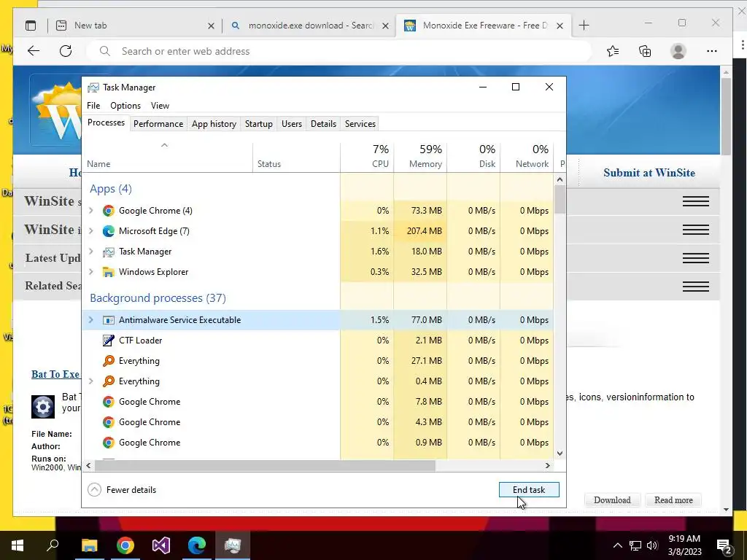The width and height of the screenshot is (747, 560).
Task: Expand the Task Manager app row
Action: pos(91,252)
